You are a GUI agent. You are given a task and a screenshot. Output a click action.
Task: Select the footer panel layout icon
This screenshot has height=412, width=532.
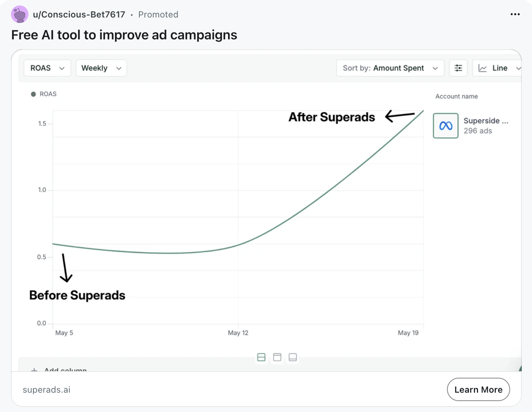tap(293, 357)
